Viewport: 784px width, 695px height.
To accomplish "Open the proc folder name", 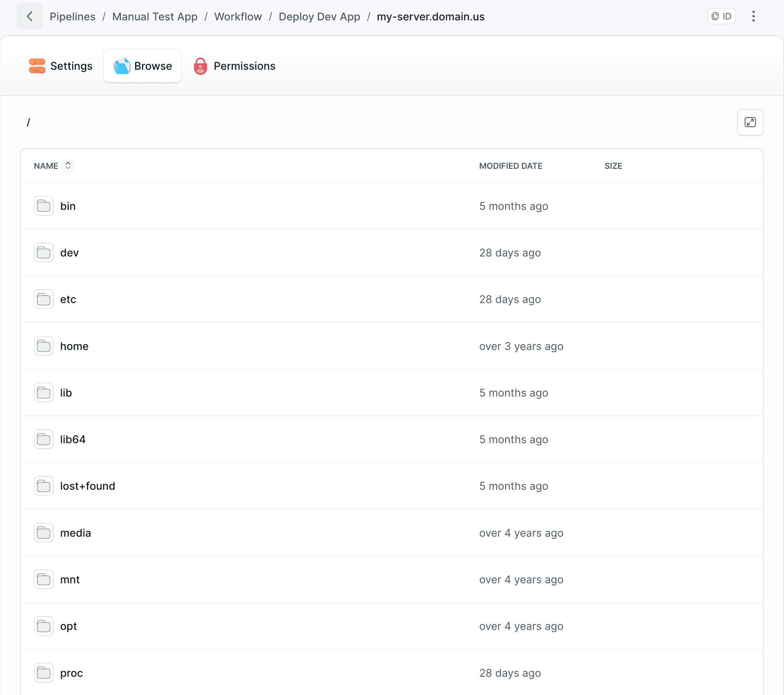I will coord(71,673).
